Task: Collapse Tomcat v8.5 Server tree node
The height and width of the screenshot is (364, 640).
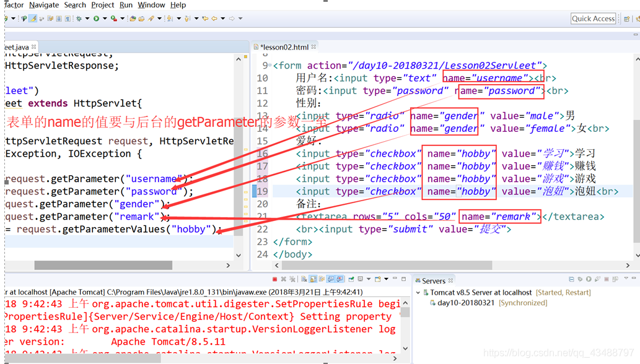Action: pos(418,293)
